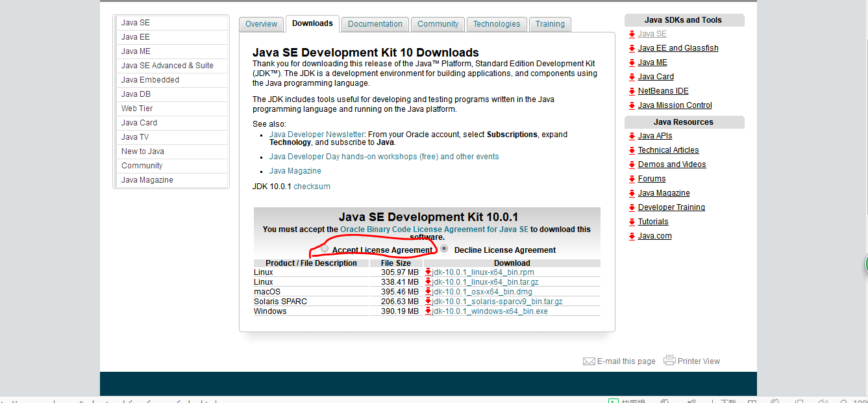
Task: Open Java SE link under Java SDKs and Tools
Action: tap(652, 34)
